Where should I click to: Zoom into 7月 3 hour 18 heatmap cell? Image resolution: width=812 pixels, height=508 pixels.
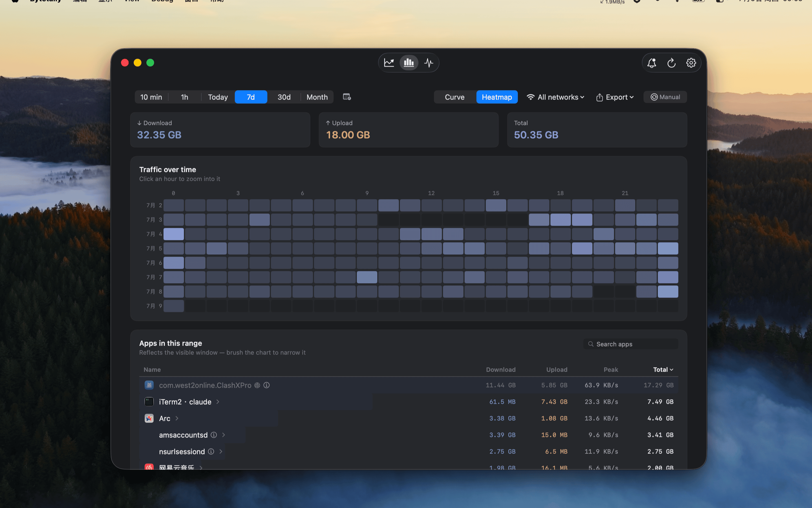click(x=560, y=220)
